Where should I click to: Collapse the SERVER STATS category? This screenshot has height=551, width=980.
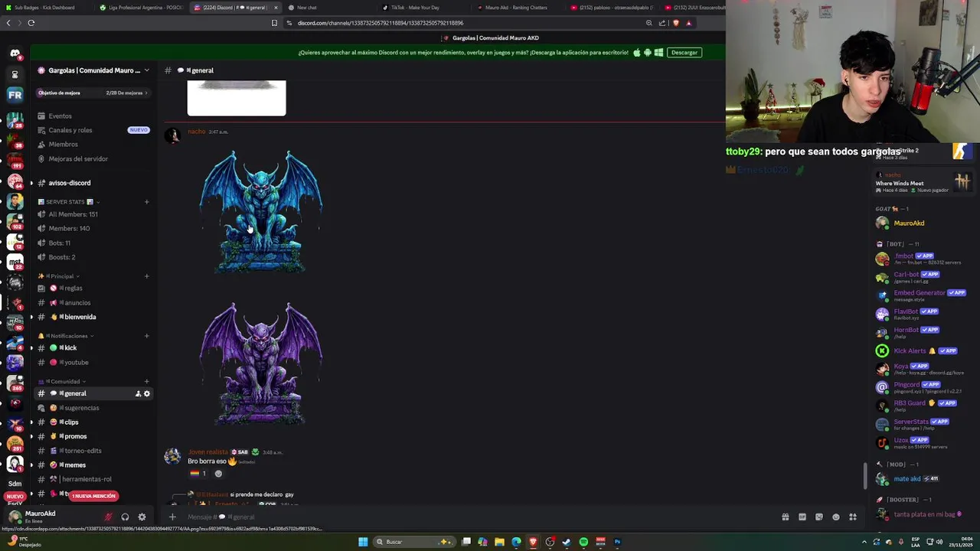click(x=69, y=202)
